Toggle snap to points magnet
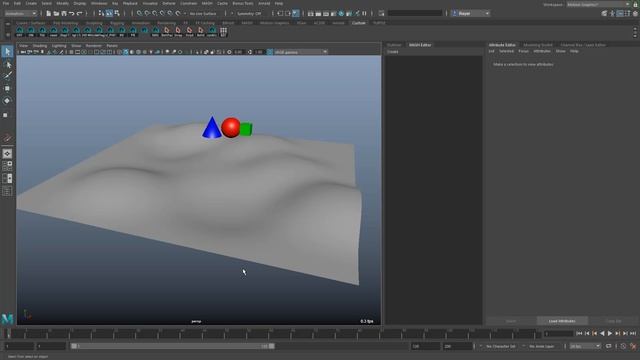Image resolution: width=640 pixels, height=360 pixels. pos(155,13)
